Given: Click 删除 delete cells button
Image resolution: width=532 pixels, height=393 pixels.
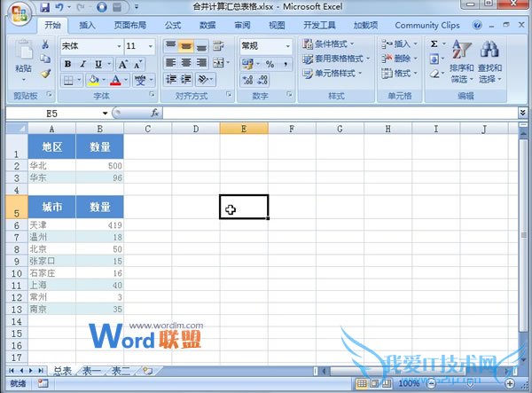Looking at the screenshot, I should coord(399,59).
